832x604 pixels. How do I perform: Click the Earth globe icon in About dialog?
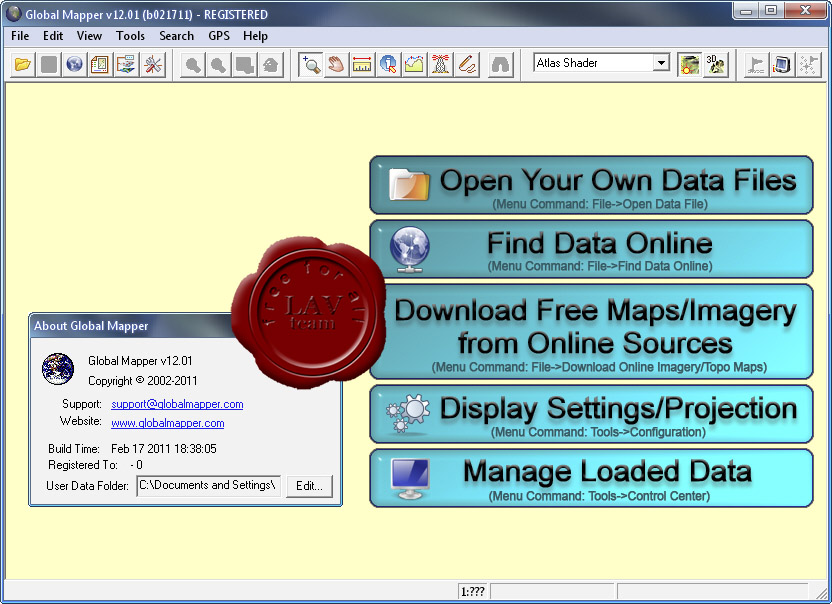(x=58, y=369)
